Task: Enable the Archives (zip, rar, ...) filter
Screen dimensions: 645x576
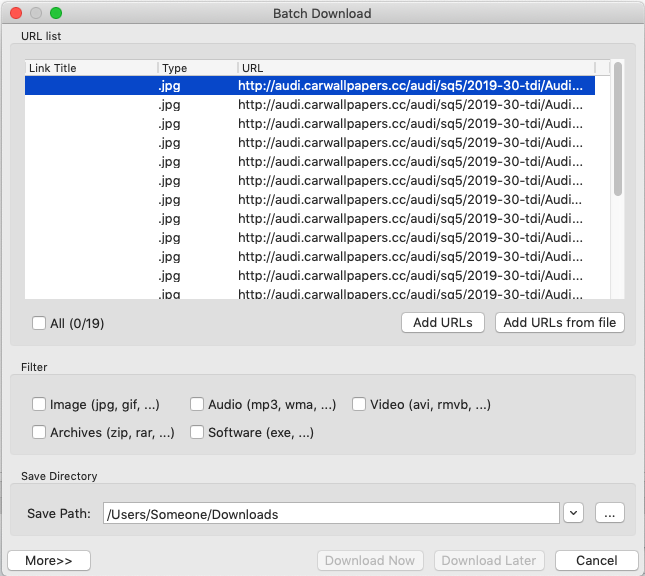Action: 39,432
